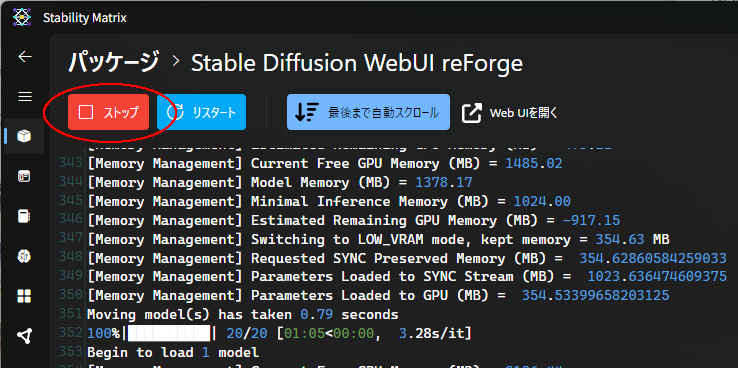Open the triangular node workflow sidebar icon
738x368 pixels.
pyautogui.click(x=24, y=336)
